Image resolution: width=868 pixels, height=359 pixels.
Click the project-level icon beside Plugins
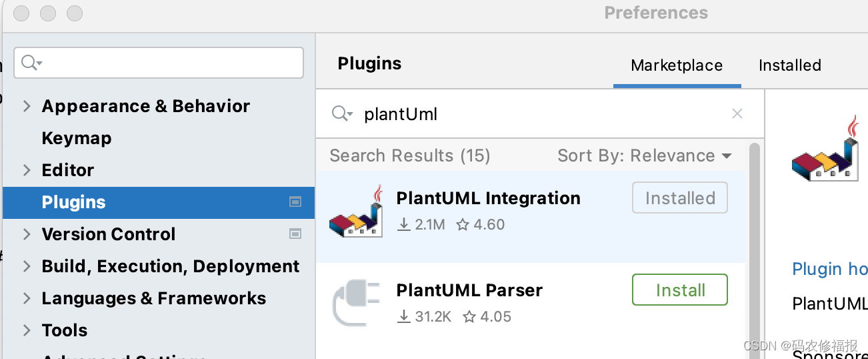(x=295, y=202)
